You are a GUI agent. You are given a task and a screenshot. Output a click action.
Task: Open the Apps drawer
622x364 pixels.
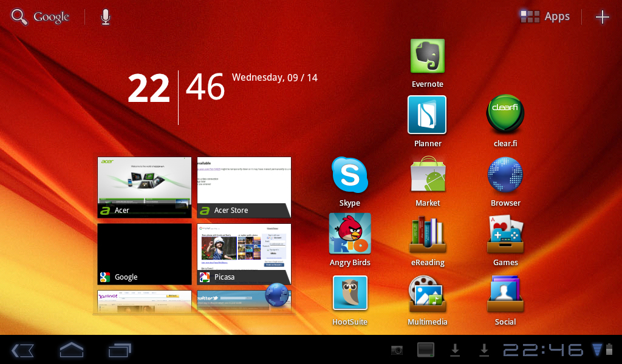coord(545,17)
